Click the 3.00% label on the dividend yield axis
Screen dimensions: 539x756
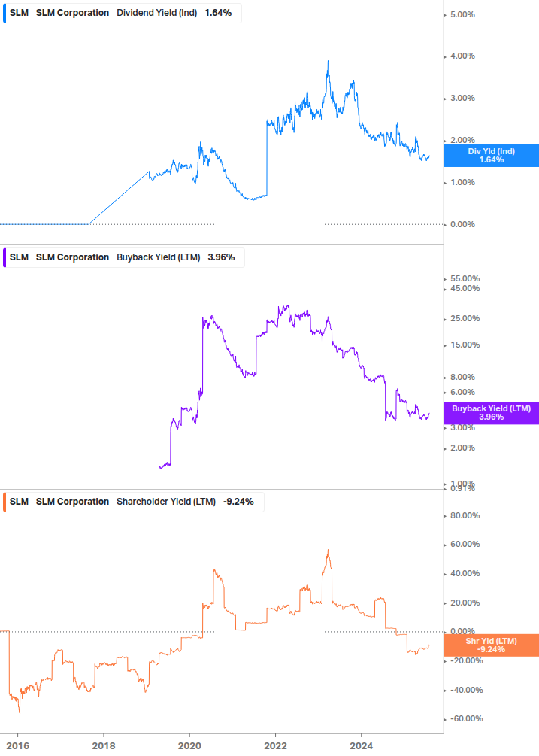462,99
